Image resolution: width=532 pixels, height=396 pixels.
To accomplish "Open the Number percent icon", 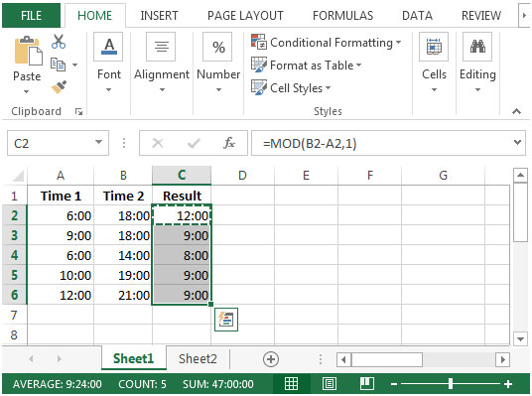I will 217,47.
